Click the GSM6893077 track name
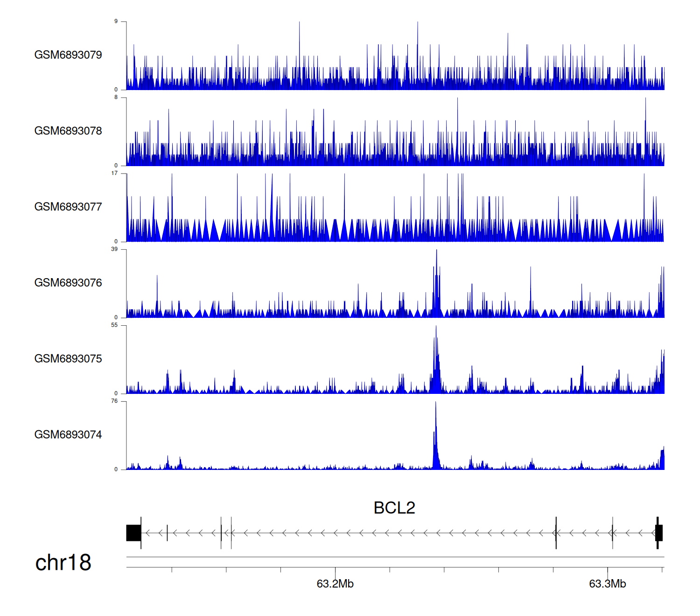This screenshot has height=616, width=700. [x=68, y=207]
